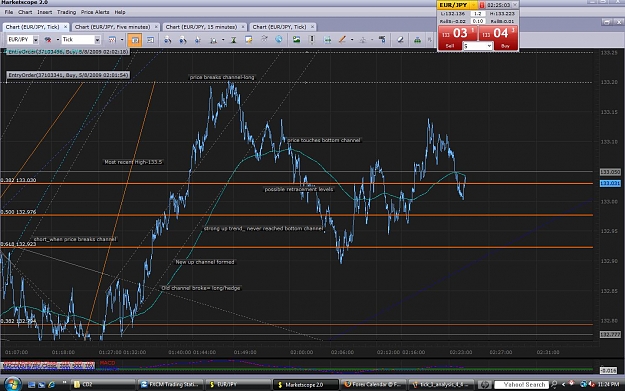Click the greyed-out triangle icon in toolbar
Viewport: 625px width, 391px height.
click(x=362, y=40)
